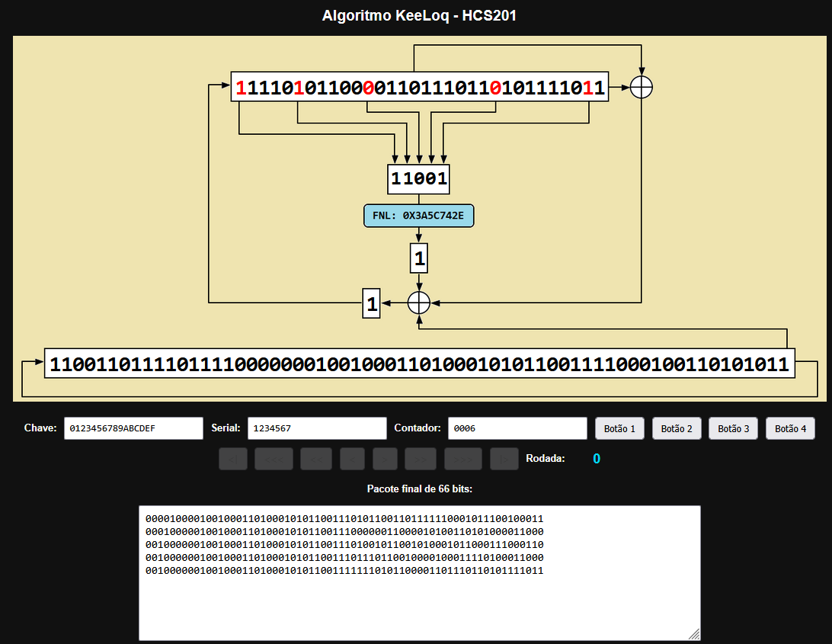
Task: Click the 66-bit packet output text area
Action: [x=420, y=573]
